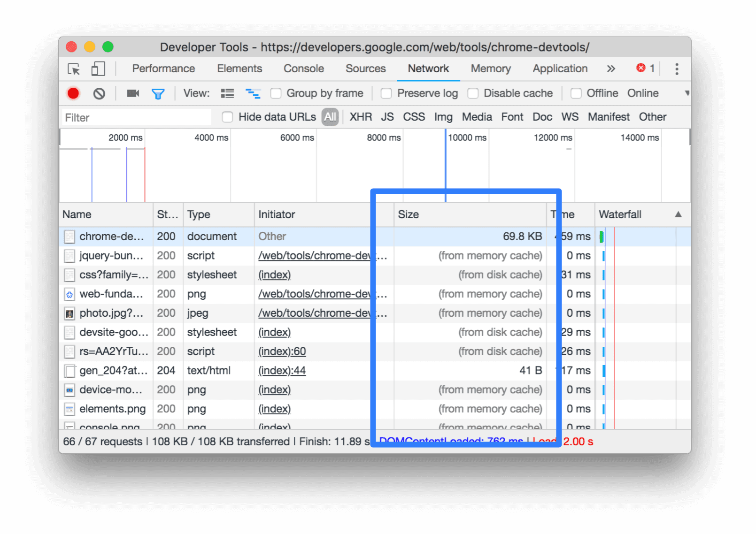This screenshot has height=534, width=756.
Task: Switch to large request rows view
Action: (227, 93)
